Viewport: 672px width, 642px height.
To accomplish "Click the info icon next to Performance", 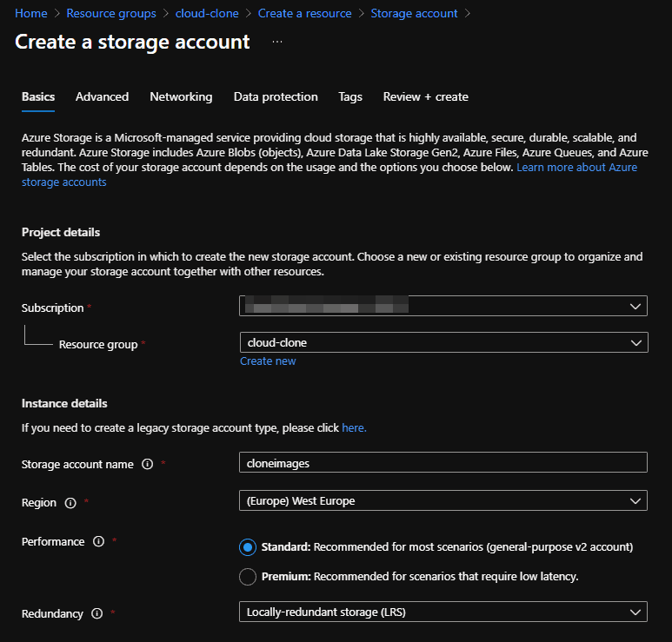I will 98,541.
